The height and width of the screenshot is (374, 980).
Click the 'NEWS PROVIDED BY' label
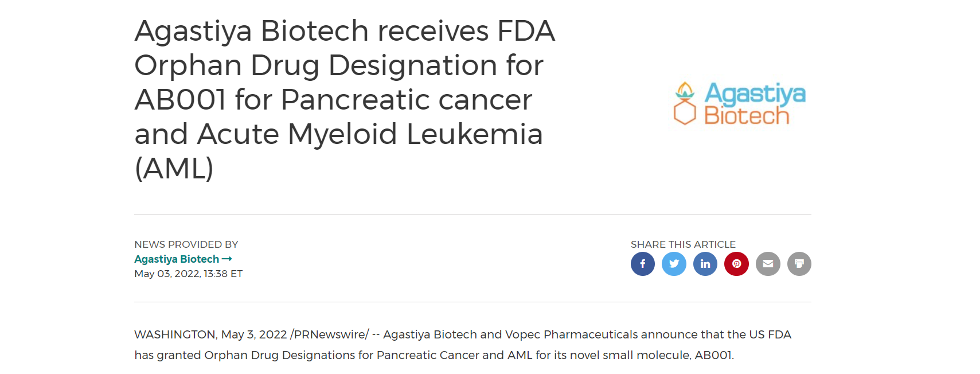click(x=186, y=244)
